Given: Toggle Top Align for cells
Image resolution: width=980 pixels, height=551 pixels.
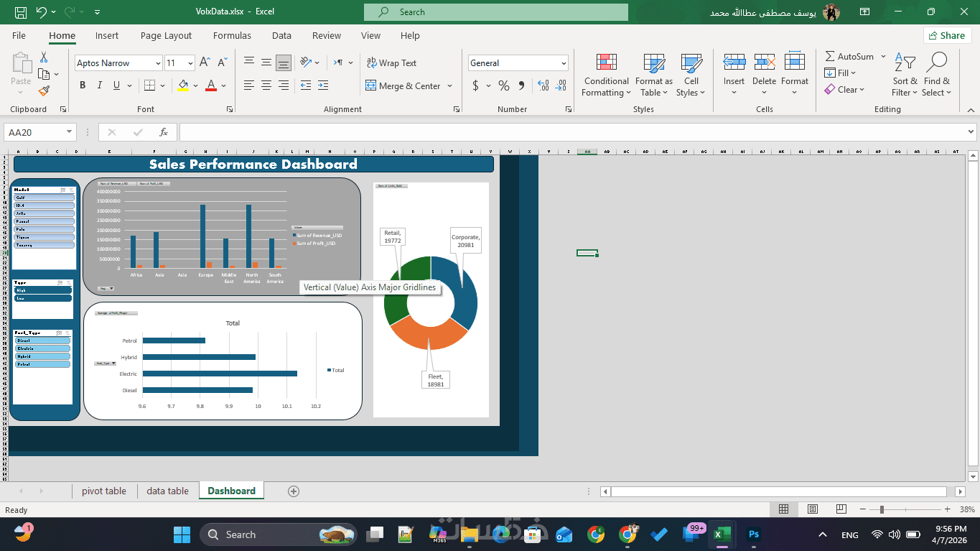Looking at the screenshot, I should 249,62.
